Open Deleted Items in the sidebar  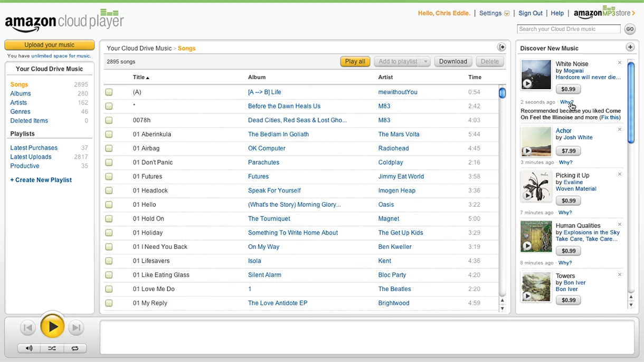click(29, 120)
